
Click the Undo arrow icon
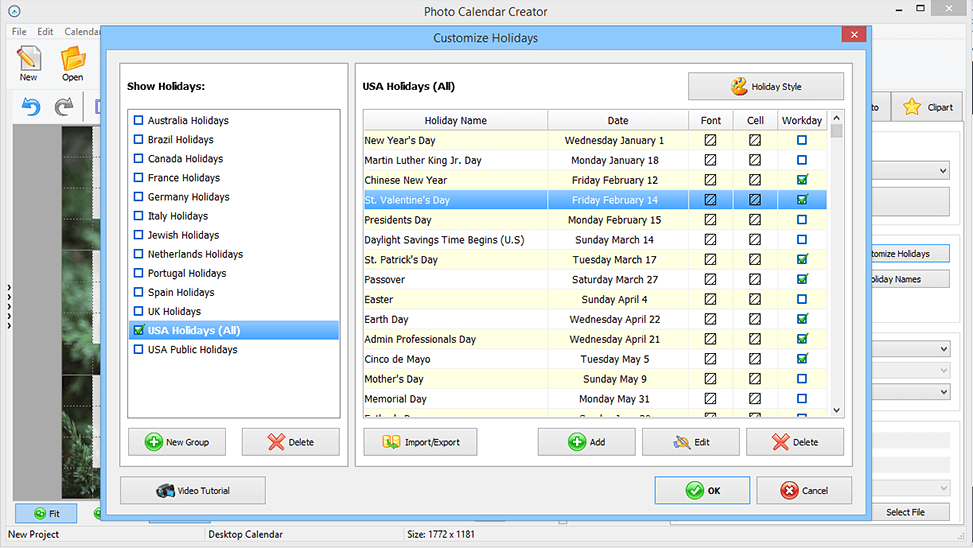(x=31, y=107)
